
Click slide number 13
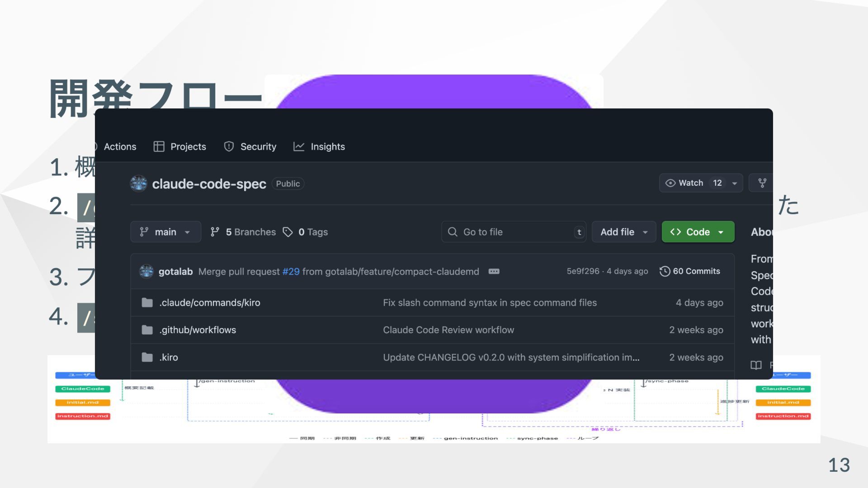839,465
